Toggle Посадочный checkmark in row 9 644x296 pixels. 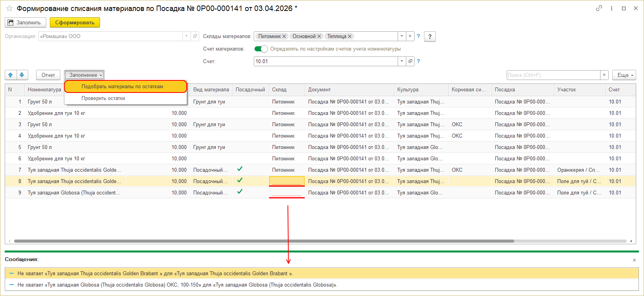240,192
